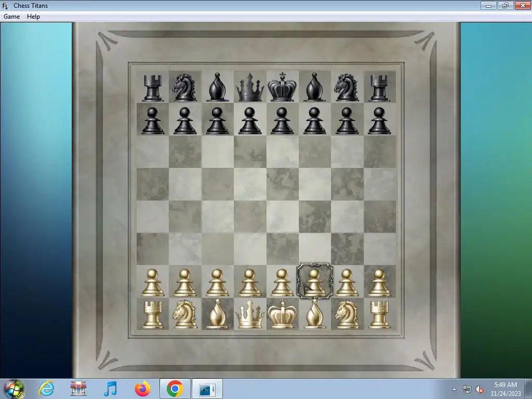Open the Help menu
This screenshot has height=399, width=532.
33,16
